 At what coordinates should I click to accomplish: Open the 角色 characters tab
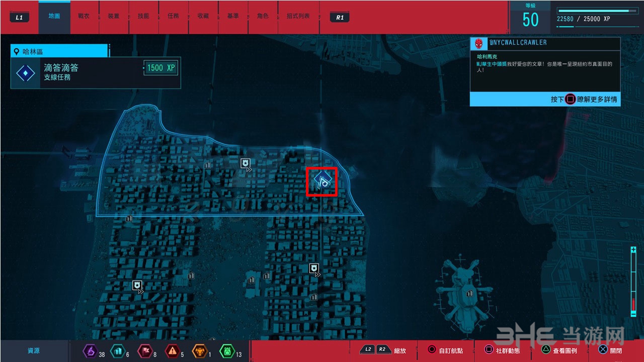263,17
